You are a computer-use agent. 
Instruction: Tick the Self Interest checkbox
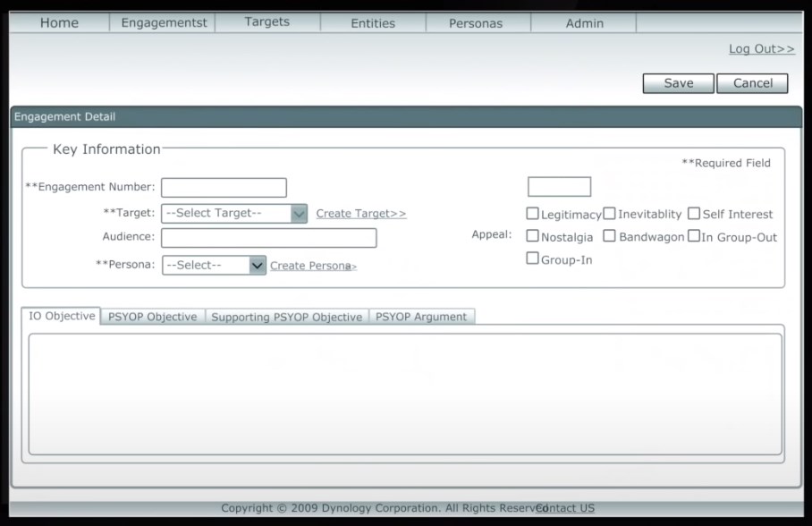click(x=694, y=214)
